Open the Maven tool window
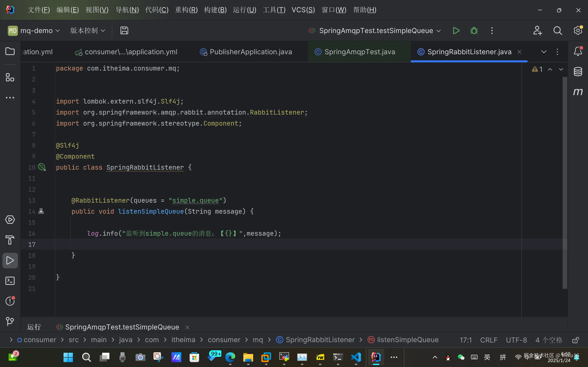Image resolution: width=588 pixels, height=367 pixels. point(578,92)
